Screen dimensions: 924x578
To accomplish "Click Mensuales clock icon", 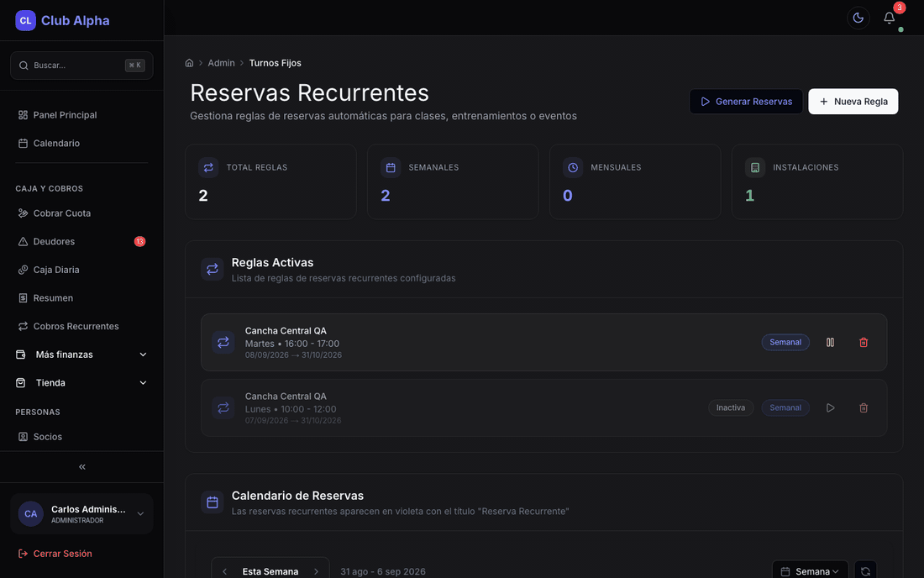I will coord(573,168).
